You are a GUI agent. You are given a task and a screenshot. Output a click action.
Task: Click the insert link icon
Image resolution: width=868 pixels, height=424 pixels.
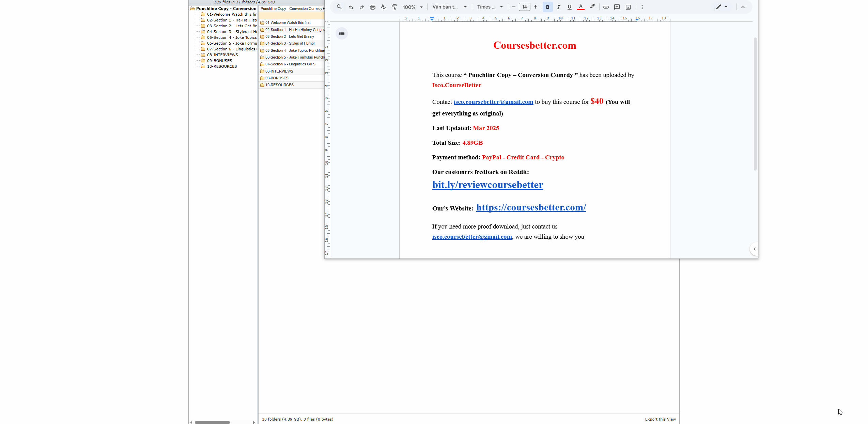click(606, 7)
